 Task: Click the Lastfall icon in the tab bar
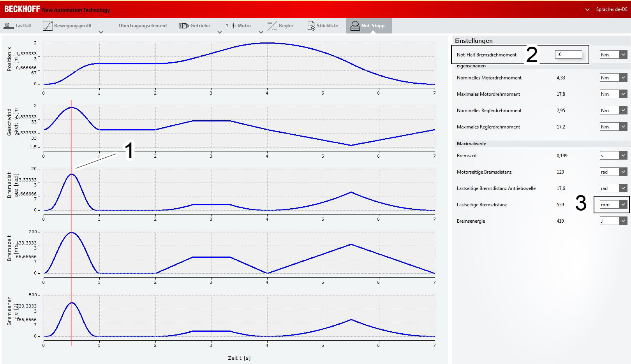(9, 26)
